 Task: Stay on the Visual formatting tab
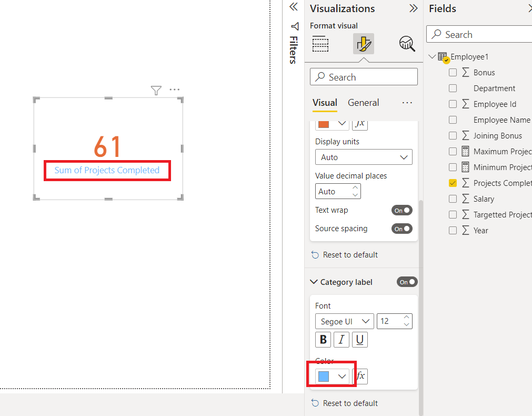[x=325, y=102]
